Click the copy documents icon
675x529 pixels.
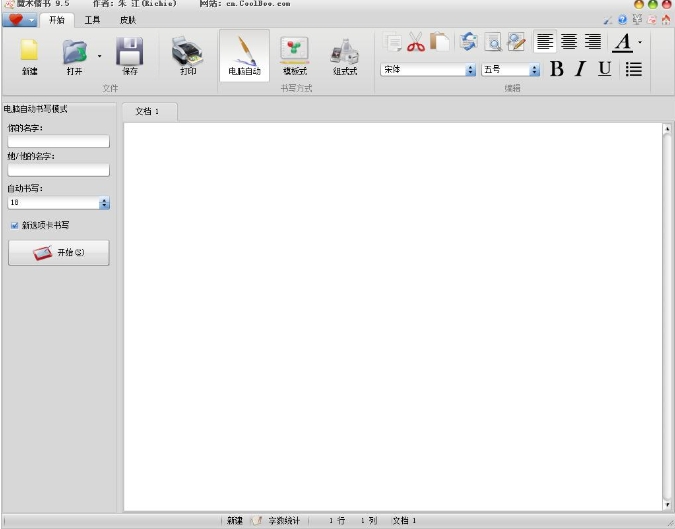click(392, 42)
